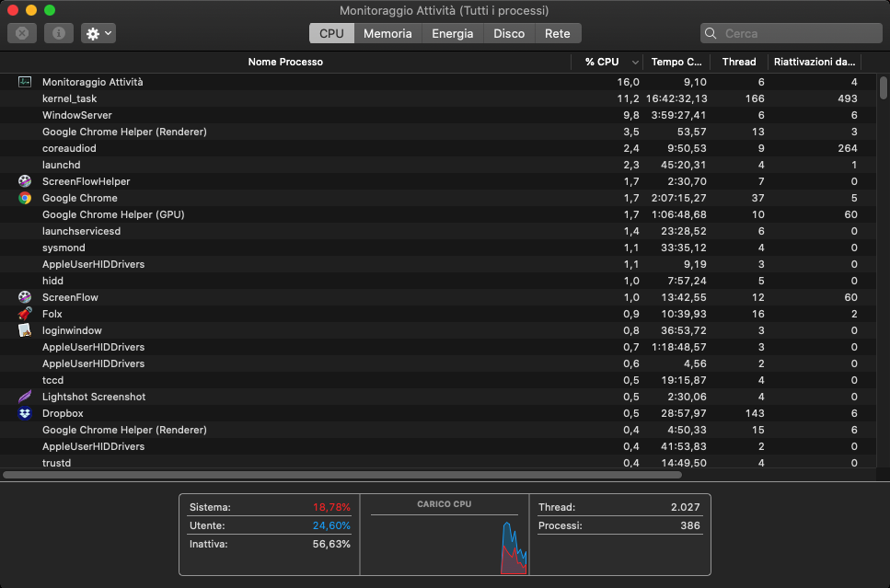890x588 pixels.
Task: Click the vertical scrollbar thumb
Action: [x=884, y=88]
